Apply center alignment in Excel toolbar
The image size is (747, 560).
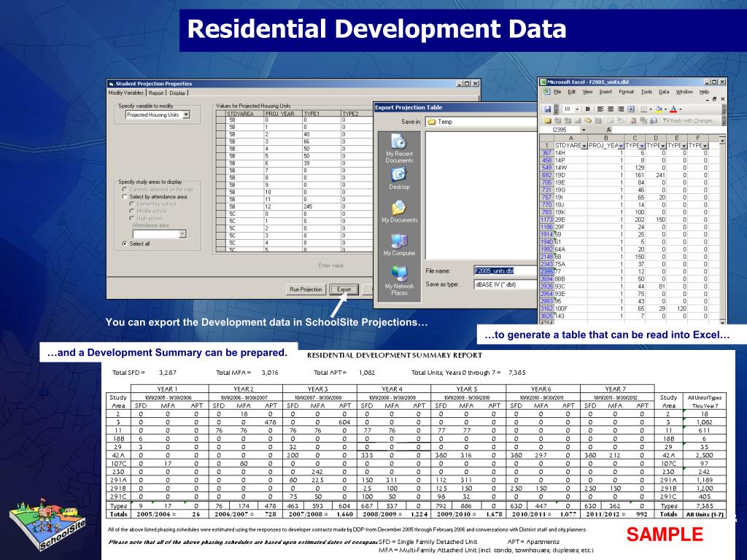click(611, 109)
